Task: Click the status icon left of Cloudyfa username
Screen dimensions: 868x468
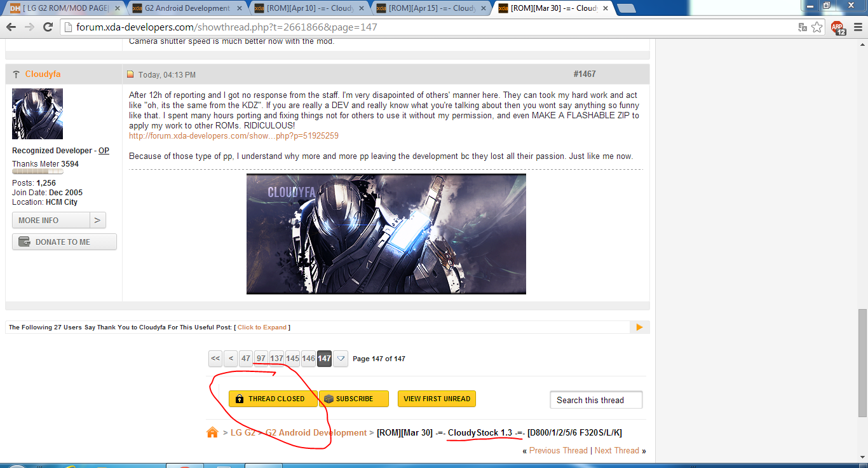Action: click(16, 74)
